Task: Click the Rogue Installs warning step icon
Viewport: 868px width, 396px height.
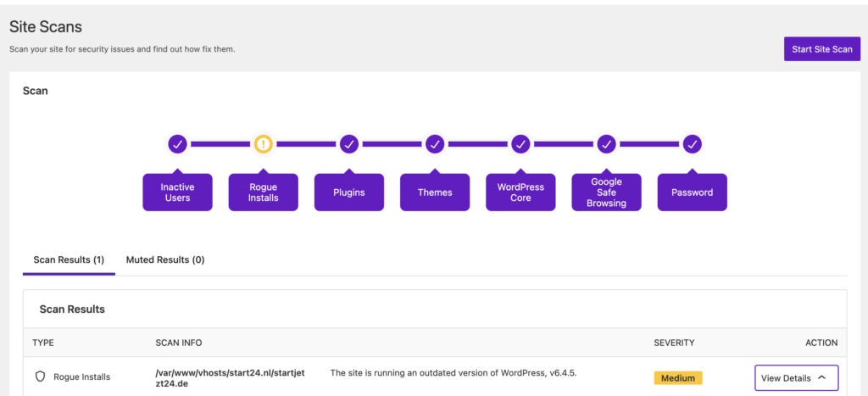Action: click(264, 144)
